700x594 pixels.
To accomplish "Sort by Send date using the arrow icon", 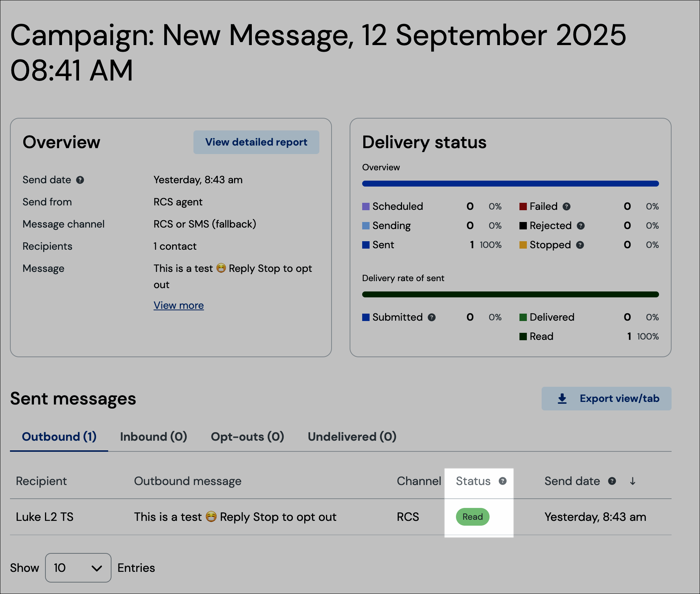I will 632,481.
